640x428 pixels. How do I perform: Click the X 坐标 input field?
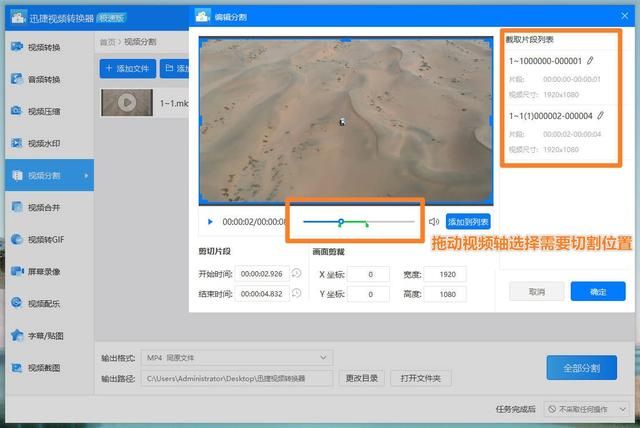(369, 274)
